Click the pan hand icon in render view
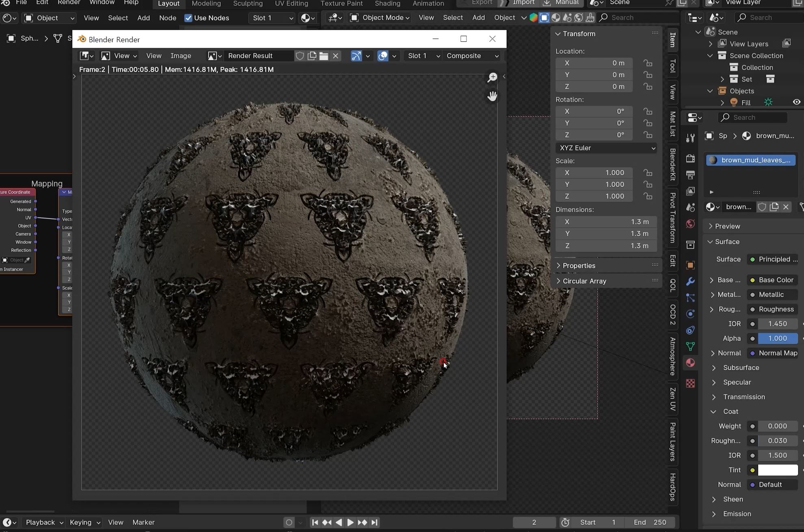804x532 pixels. [x=492, y=96]
